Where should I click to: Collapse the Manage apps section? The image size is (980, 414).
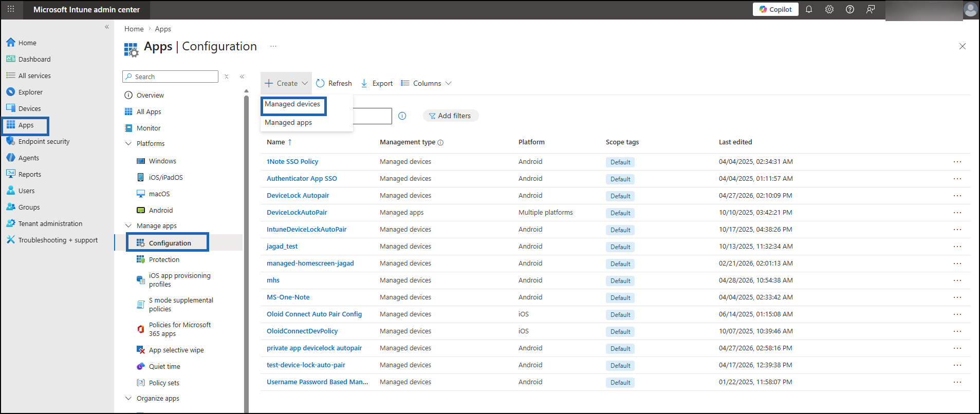[128, 225]
